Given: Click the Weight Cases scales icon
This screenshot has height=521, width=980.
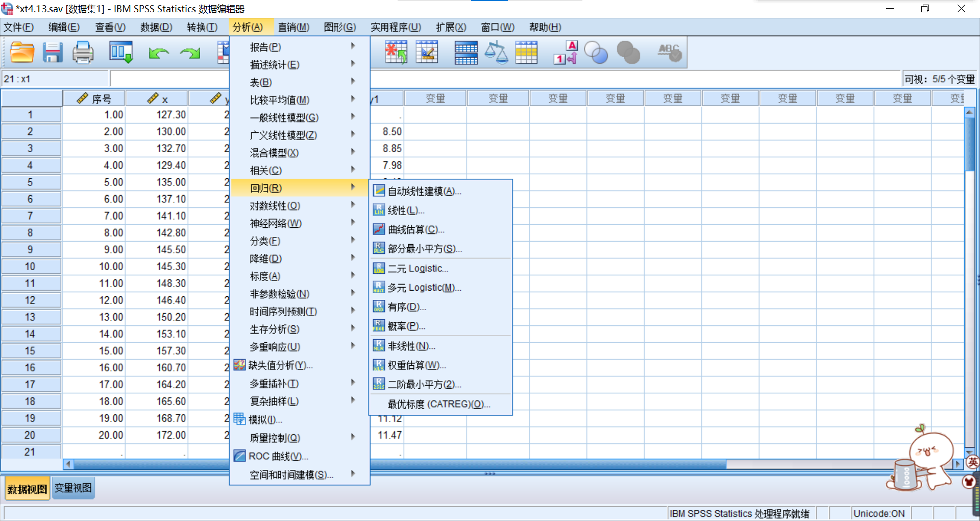Looking at the screenshot, I should [x=496, y=52].
